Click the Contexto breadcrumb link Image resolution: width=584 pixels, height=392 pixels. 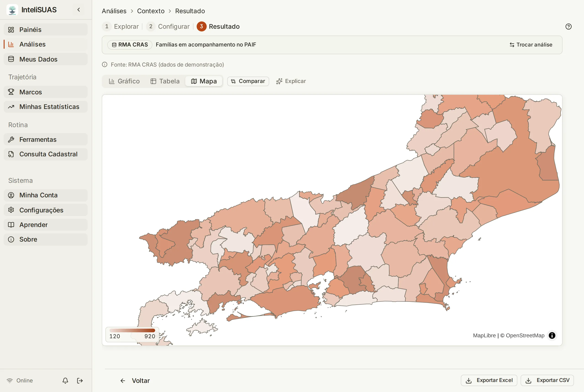151,11
